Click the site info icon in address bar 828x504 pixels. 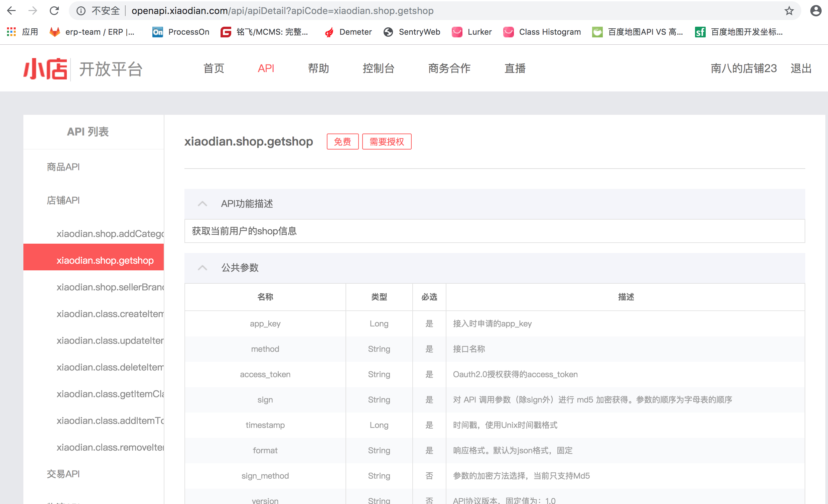tap(81, 11)
